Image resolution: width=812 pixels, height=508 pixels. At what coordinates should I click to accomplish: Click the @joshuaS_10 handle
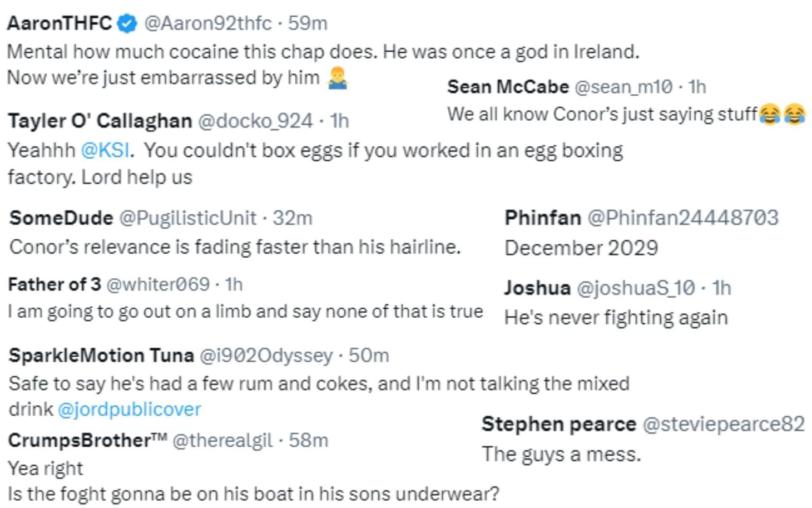click(636, 288)
